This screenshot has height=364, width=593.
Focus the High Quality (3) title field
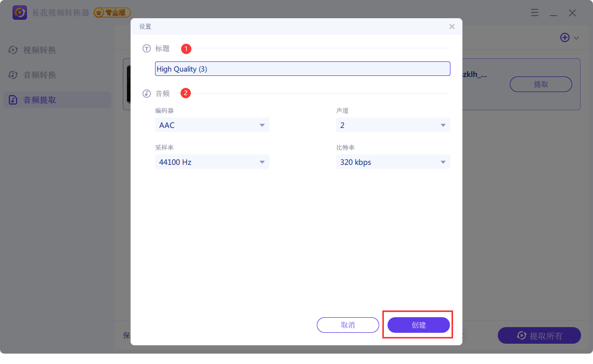(x=303, y=69)
